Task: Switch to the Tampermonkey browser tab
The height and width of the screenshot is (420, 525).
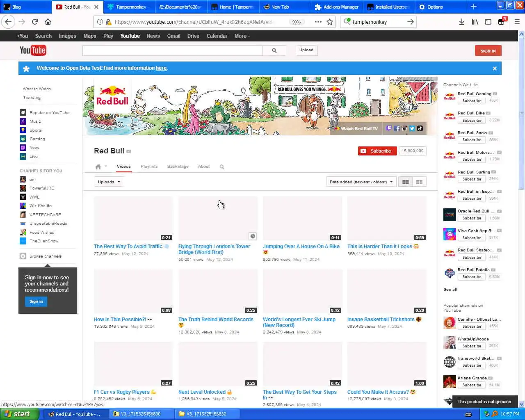Action: [x=129, y=7]
